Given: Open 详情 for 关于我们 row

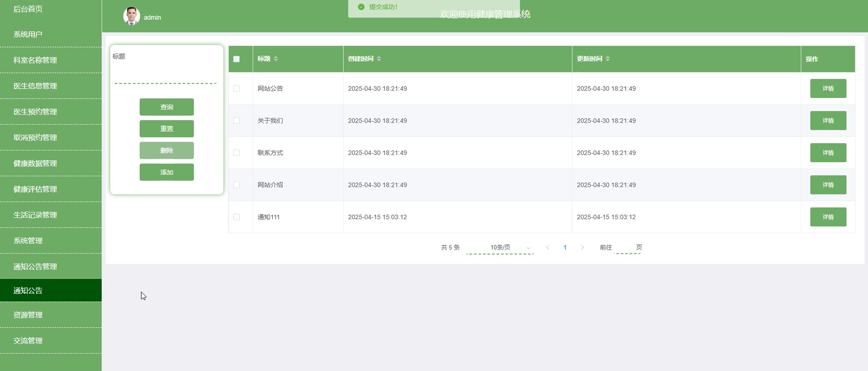Looking at the screenshot, I should coord(828,121).
